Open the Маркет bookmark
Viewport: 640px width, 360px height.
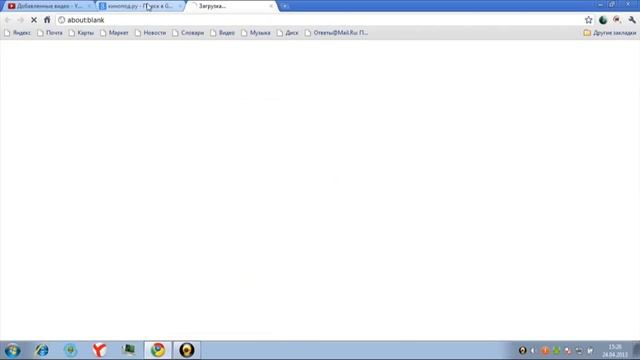click(x=114, y=33)
